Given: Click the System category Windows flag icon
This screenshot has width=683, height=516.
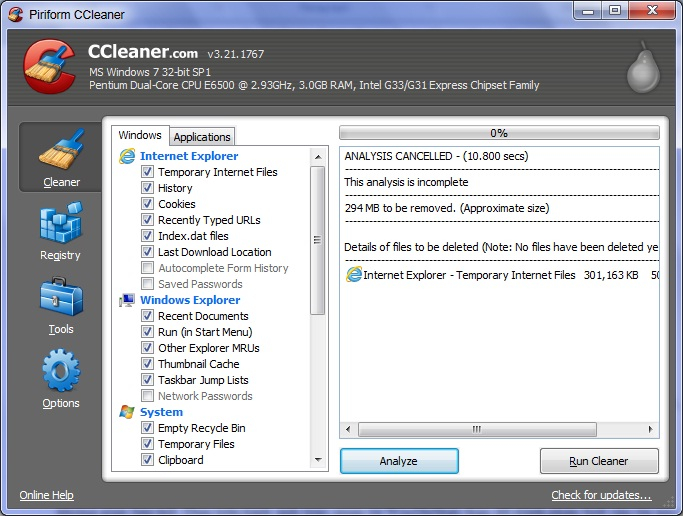Looking at the screenshot, I should [x=127, y=412].
